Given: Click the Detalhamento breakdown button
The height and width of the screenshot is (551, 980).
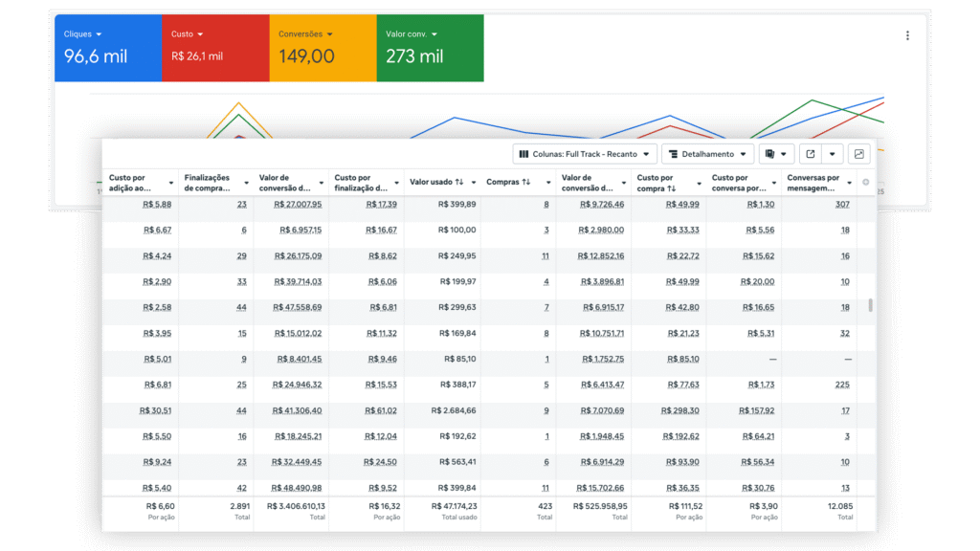Looking at the screenshot, I should pos(707,154).
